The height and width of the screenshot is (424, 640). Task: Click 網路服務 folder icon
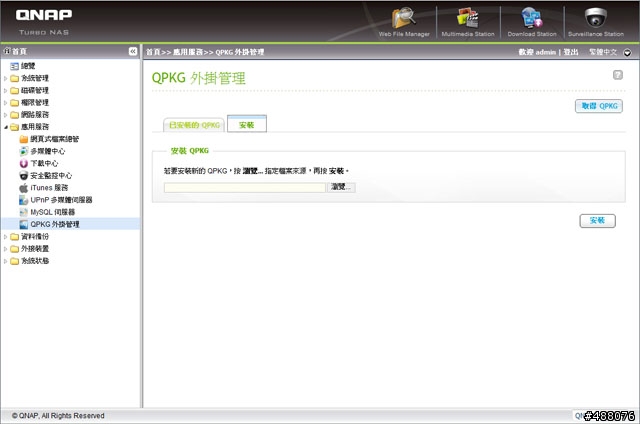14,115
